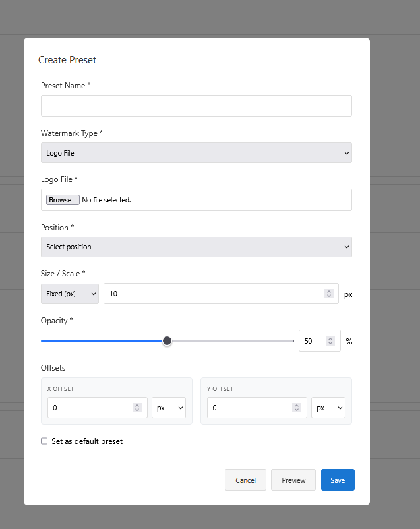
Task: Click the Size field spinner arrows
Action: point(329,294)
